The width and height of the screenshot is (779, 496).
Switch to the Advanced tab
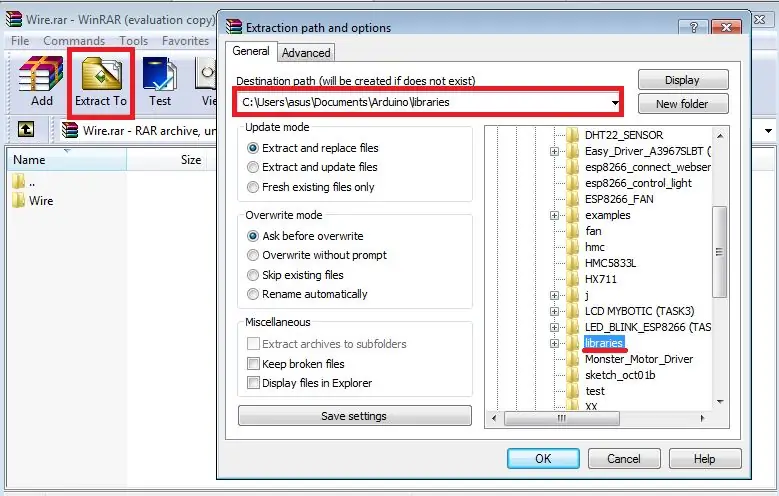pos(306,53)
